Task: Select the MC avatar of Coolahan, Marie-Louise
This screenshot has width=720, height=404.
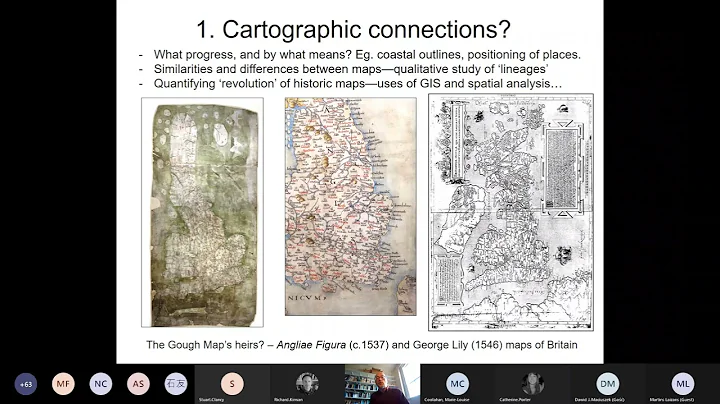Action: pos(457,384)
